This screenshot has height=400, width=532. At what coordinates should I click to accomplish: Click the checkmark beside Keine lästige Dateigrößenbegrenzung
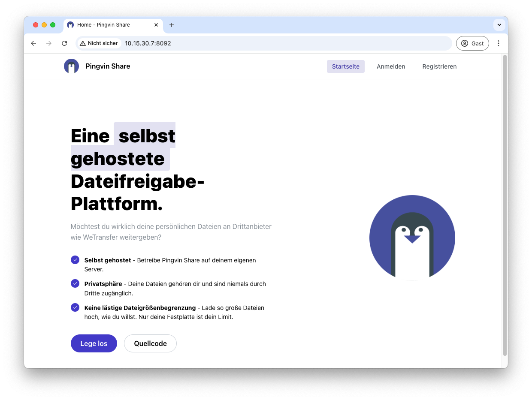click(x=75, y=307)
